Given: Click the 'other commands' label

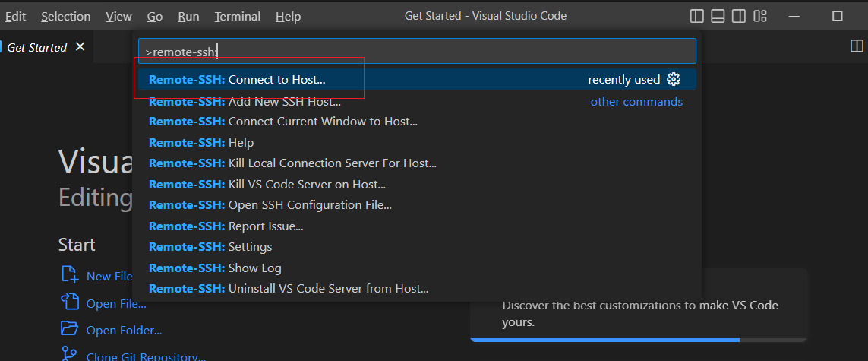Looking at the screenshot, I should (636, 101).
